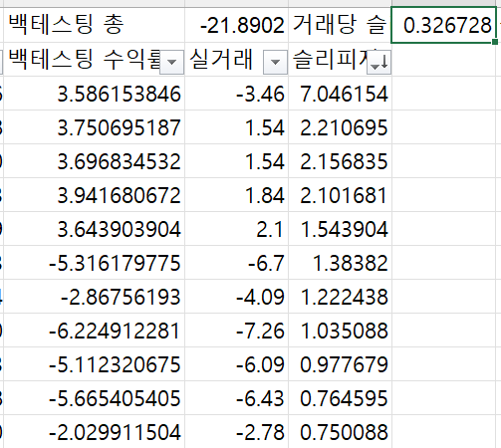Select slippage cell 1.543904

pyautogui.click(x=340, y=229)
